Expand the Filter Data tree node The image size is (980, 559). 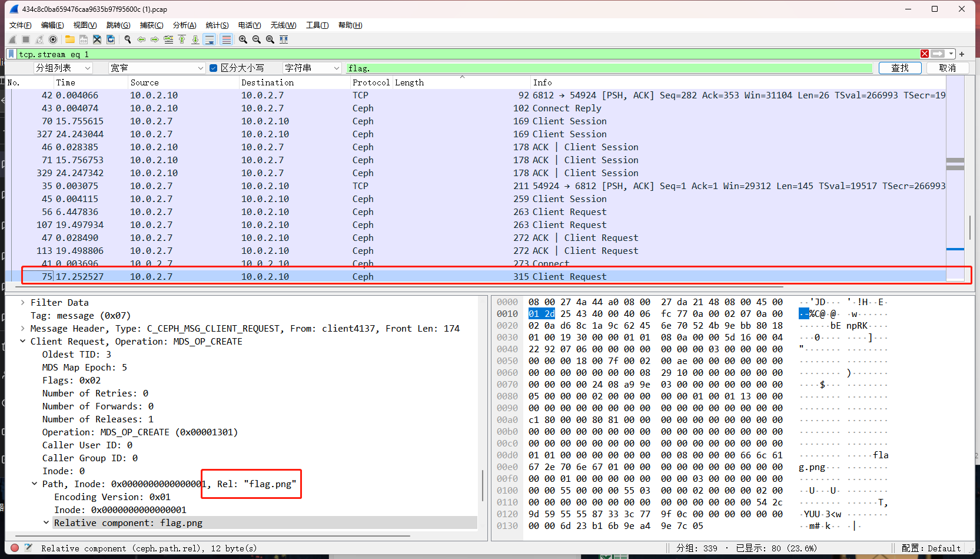click(23, 303)
